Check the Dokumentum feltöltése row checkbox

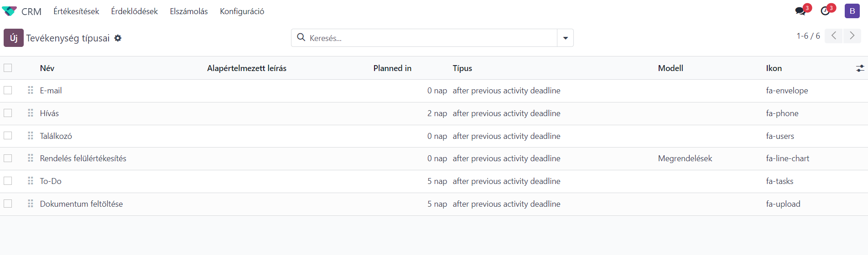[x=8, y=204]
